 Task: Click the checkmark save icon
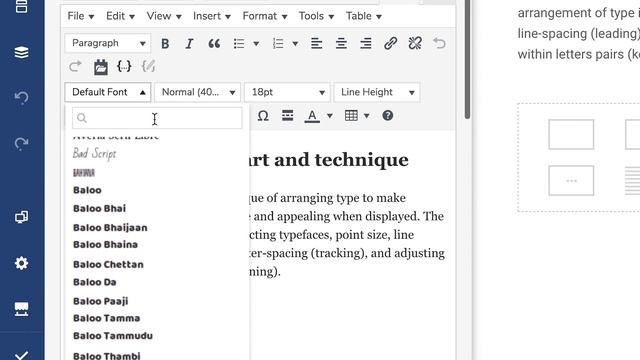click(x=21, y=355)
